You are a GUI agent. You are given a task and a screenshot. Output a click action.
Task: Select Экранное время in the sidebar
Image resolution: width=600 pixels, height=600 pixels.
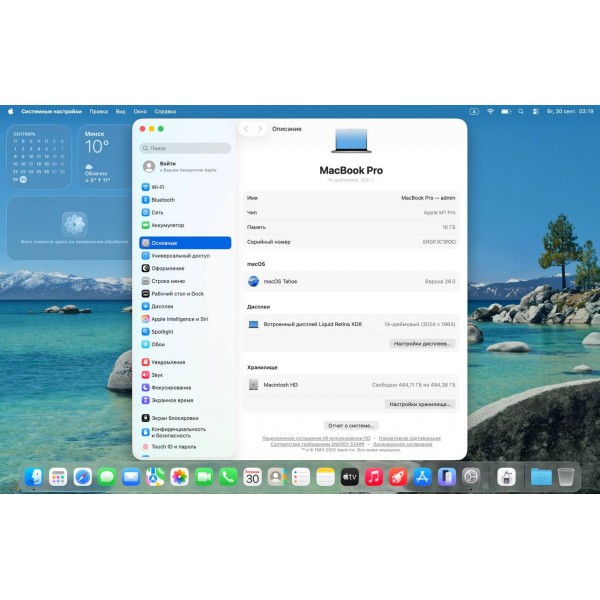(x=170, y=400)
